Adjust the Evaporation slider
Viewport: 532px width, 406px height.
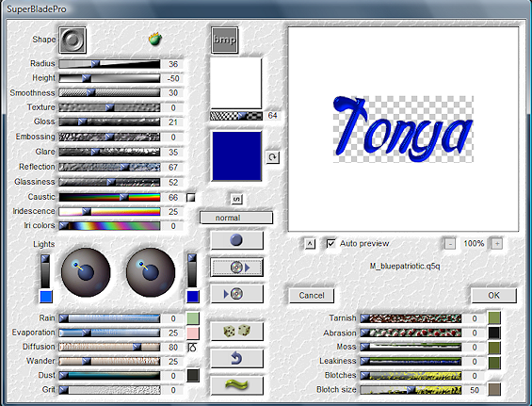tap(109, 333)
